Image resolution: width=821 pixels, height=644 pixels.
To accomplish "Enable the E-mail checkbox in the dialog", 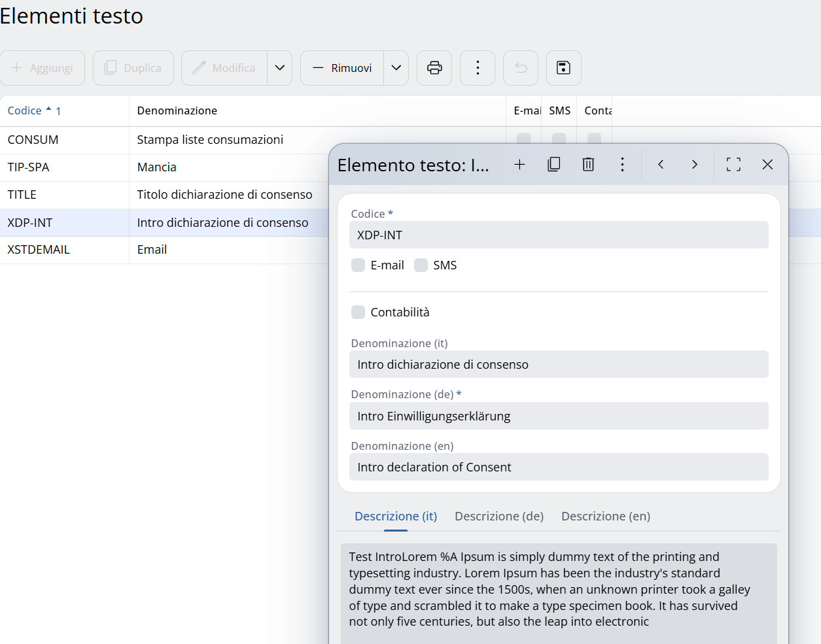I will (x=358, y=265).
